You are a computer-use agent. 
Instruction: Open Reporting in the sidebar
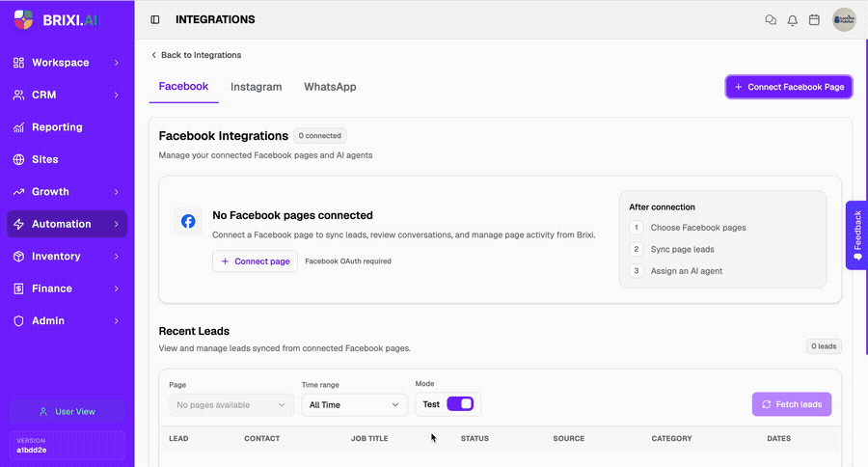67,127
